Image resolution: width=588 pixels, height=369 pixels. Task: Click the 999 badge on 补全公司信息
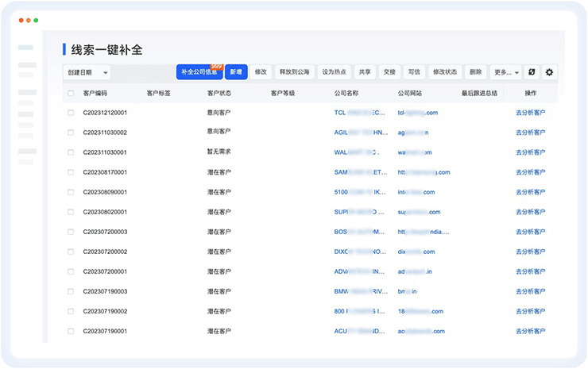[215, 67]
